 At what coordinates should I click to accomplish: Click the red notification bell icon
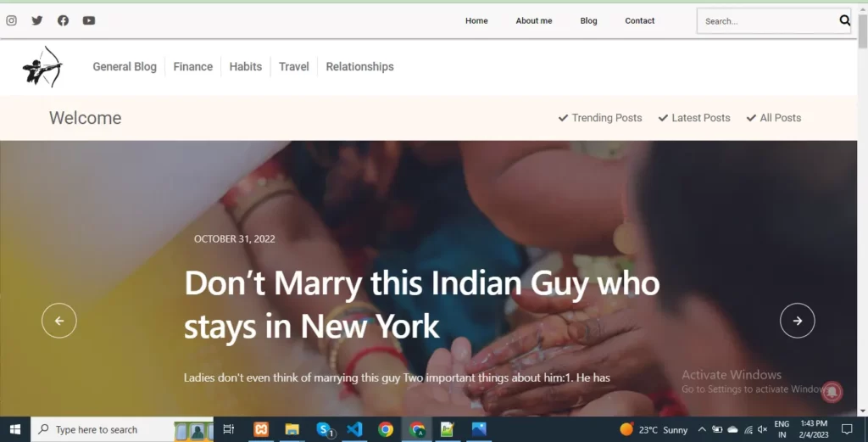pyautogui.click(x=832, y=391)
